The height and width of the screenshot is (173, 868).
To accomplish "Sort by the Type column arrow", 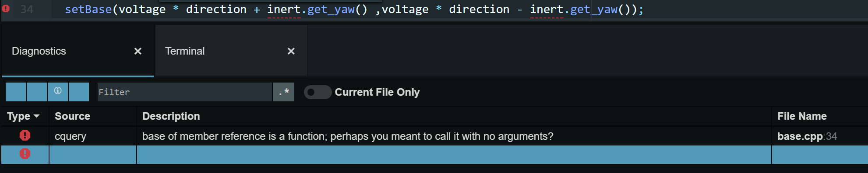I will coord(36,116).
